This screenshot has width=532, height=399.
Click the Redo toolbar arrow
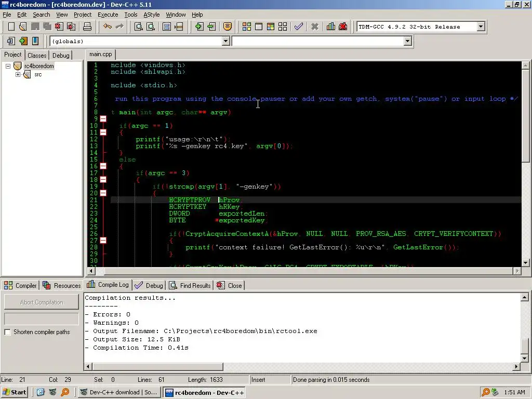tap(119, 26)
